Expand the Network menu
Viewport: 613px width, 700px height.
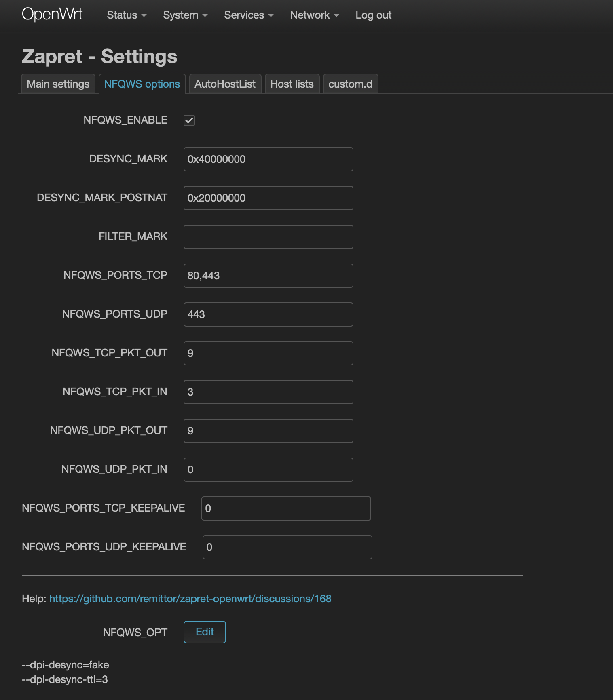315,15
